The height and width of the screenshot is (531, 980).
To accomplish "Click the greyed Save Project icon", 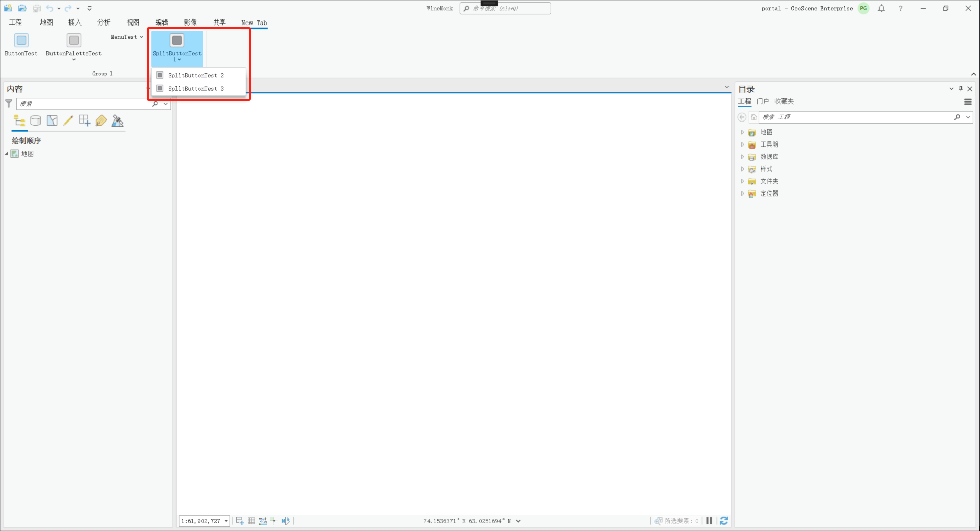I will tap(37, 8).
